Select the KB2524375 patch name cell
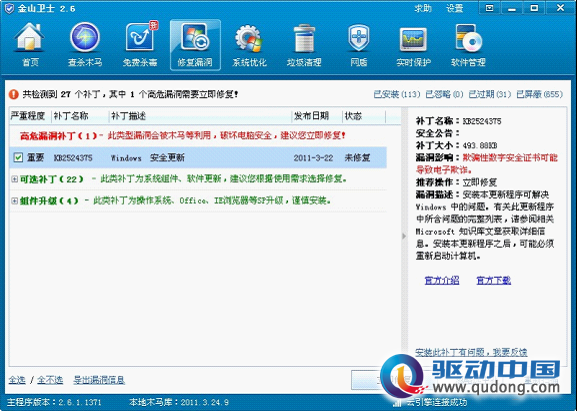Screen dimensions: 577x411 [x=73, y=158]
